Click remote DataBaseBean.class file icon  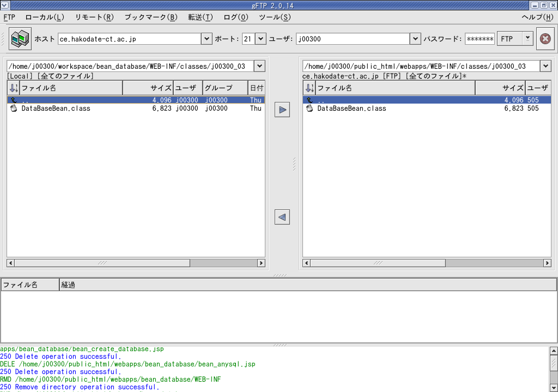(310, 108)
